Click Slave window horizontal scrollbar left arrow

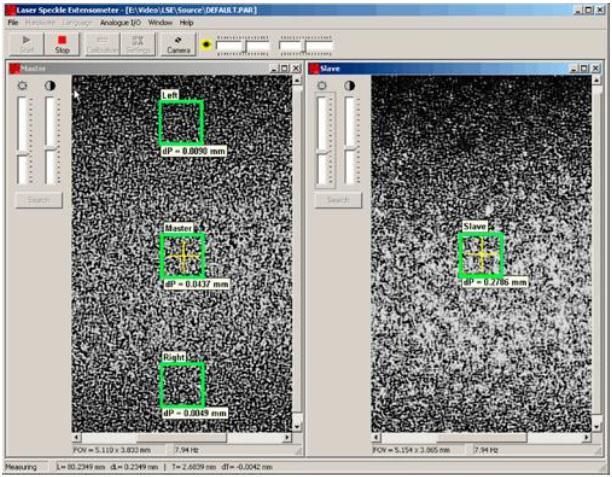(x=376, y=438)
